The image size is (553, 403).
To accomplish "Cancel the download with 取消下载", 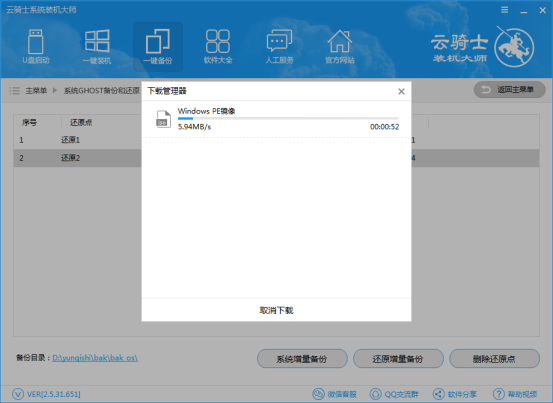I will tap(276, 310).
